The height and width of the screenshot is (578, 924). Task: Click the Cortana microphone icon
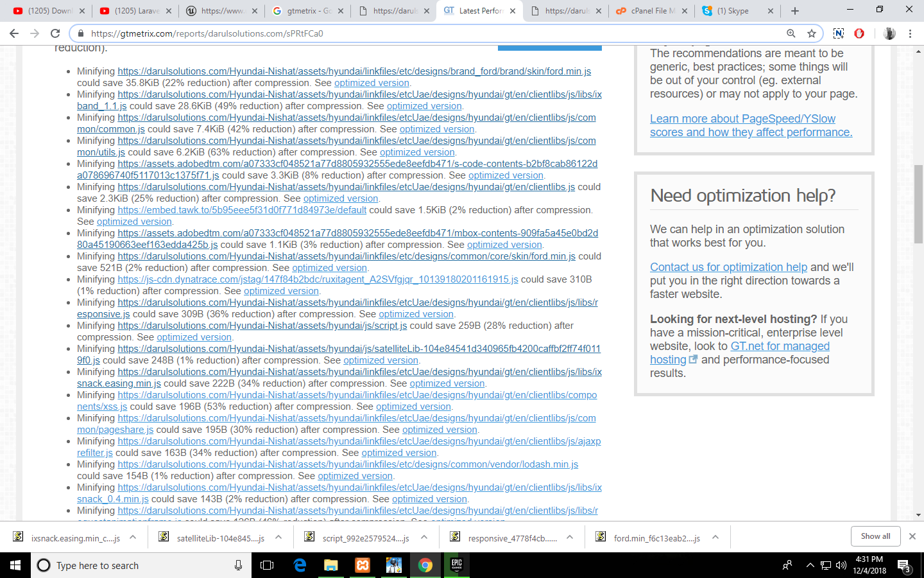coord(238,565)
